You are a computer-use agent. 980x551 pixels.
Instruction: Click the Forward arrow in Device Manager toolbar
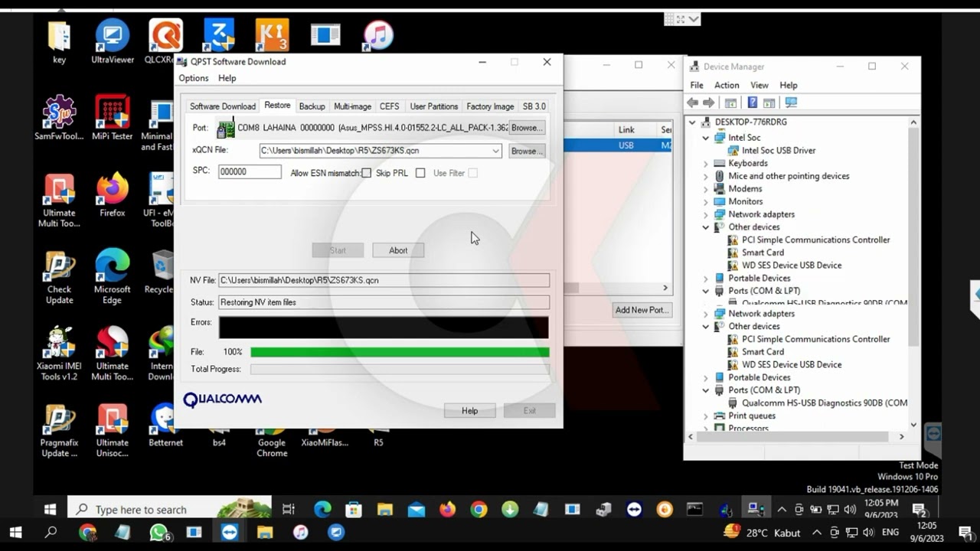tap(709, 103)
